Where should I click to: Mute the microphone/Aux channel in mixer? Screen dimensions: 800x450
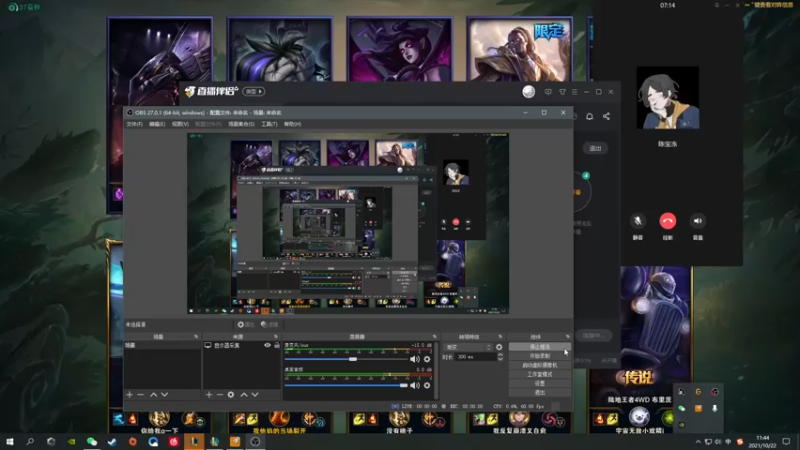click(x=415, y=359)
